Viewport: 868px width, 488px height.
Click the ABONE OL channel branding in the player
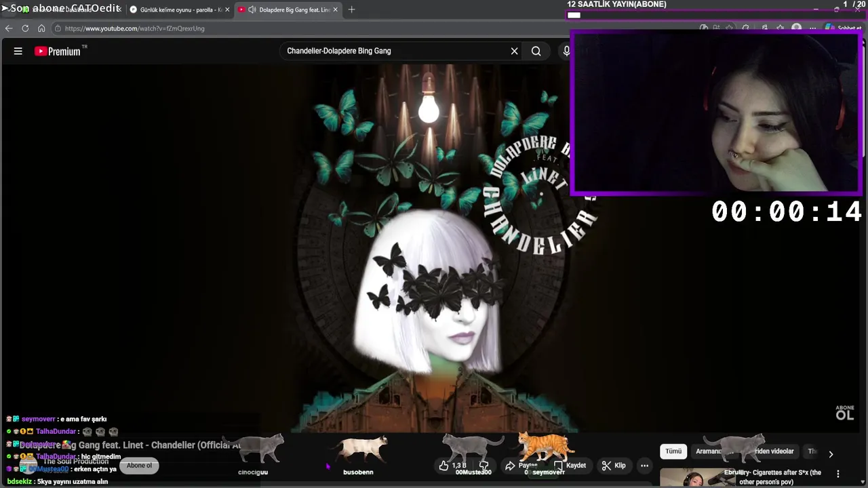[x=845, y=413]
